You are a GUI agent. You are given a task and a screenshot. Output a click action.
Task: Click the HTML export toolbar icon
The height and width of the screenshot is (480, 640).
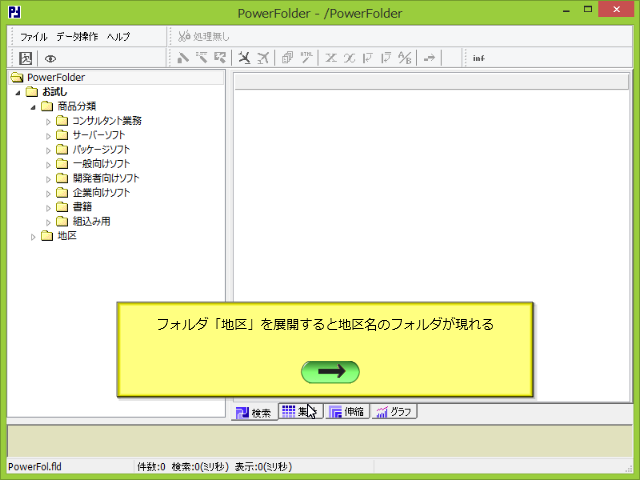pos(306,58)
